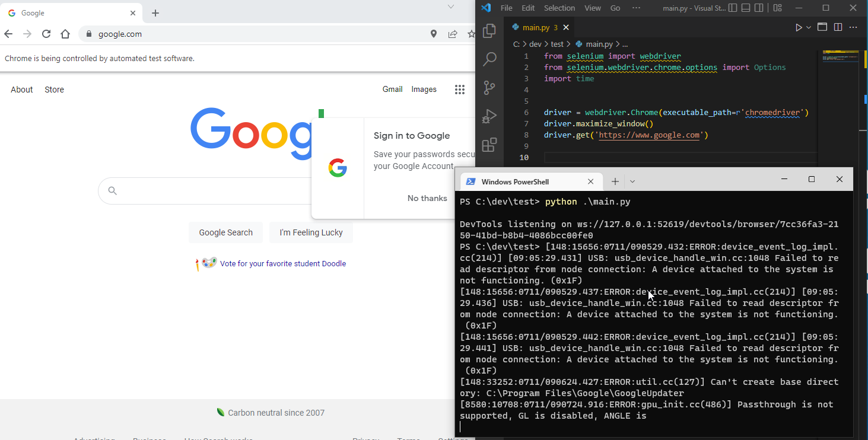Click the 'test' breadcrumb segment

(557, 44)
